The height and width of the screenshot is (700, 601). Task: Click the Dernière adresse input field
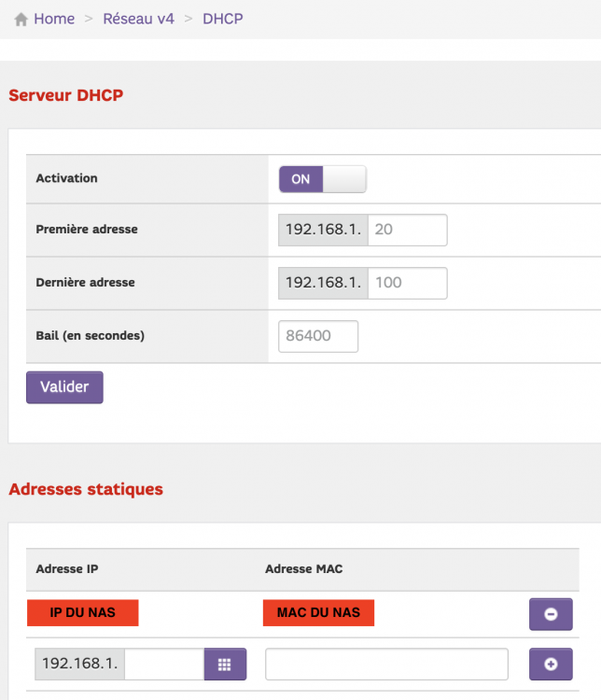[407, 283]
